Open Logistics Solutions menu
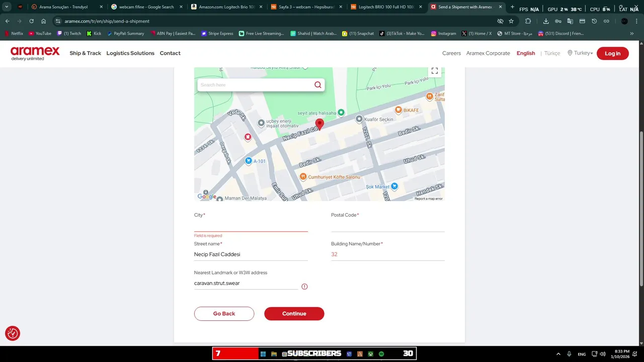The width and height of the screenshot is (644, 362). 130,53
